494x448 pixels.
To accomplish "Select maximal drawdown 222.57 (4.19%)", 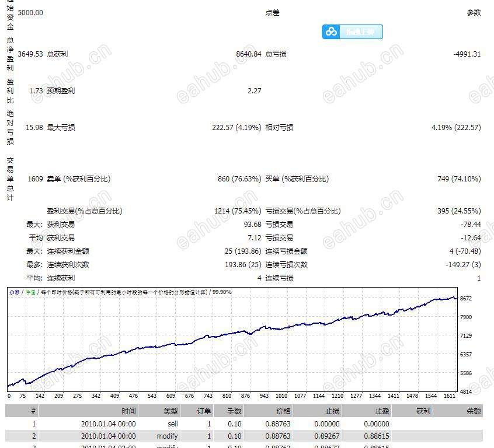I will click(x=236, y=128).
